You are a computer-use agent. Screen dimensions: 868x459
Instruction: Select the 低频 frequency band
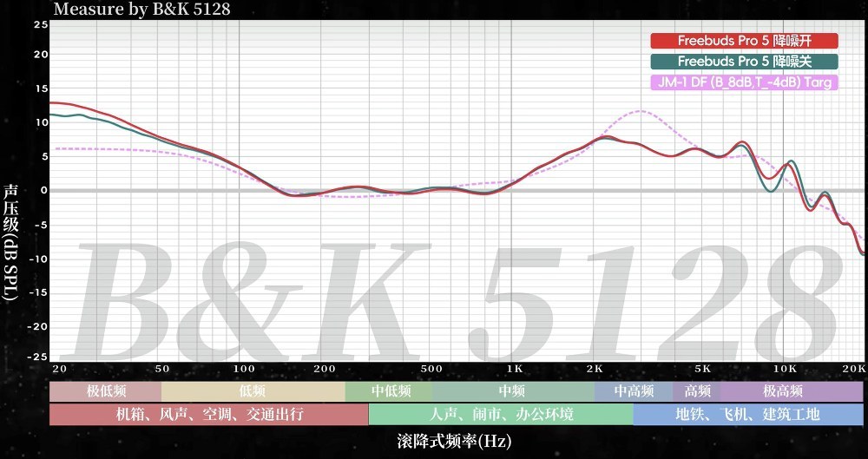253,391
